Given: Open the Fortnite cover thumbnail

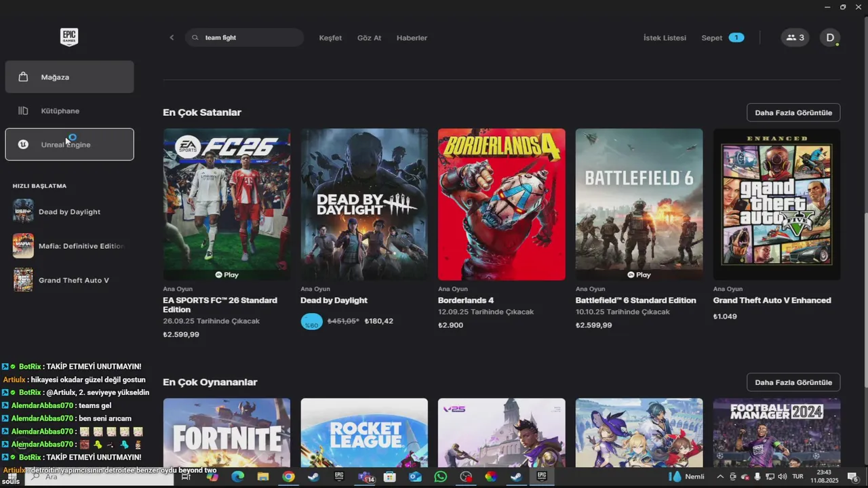Looking at the screenshot, I should pos(226,432).
